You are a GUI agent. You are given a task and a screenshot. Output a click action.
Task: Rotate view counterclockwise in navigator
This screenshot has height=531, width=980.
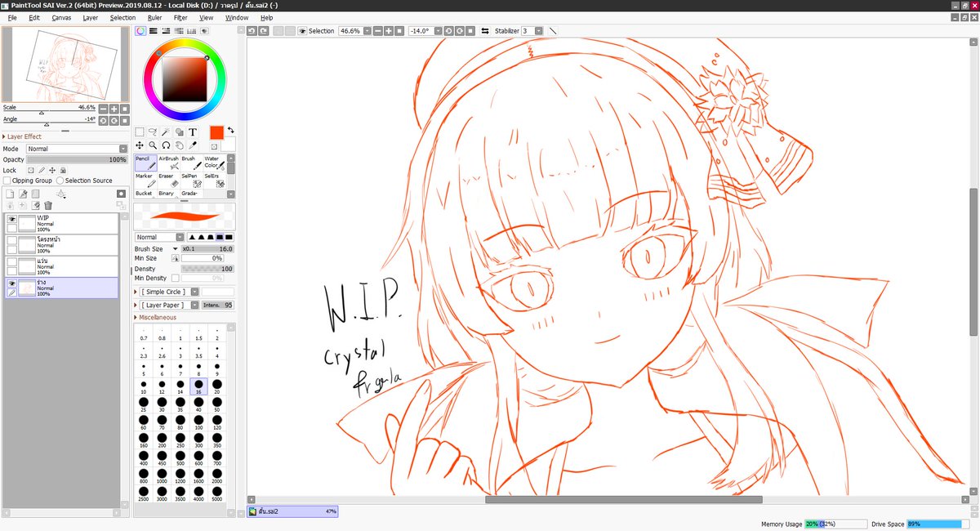pos(104,120)
